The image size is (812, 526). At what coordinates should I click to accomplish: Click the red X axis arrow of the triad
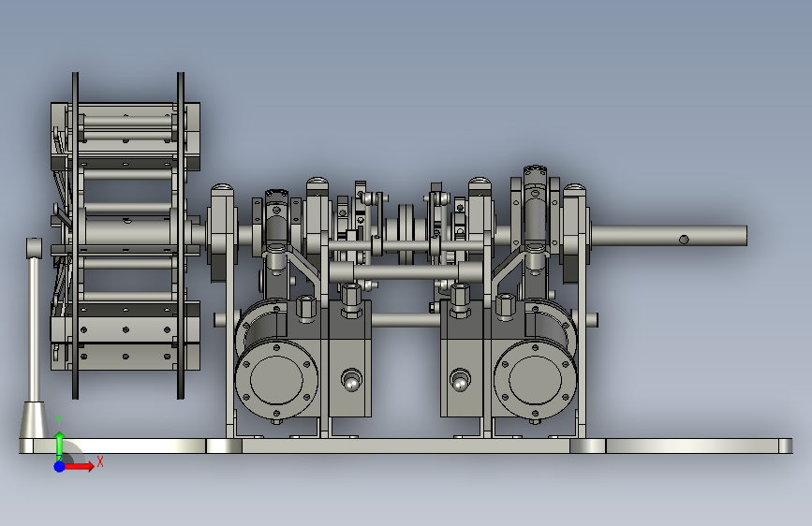[79, 466]
